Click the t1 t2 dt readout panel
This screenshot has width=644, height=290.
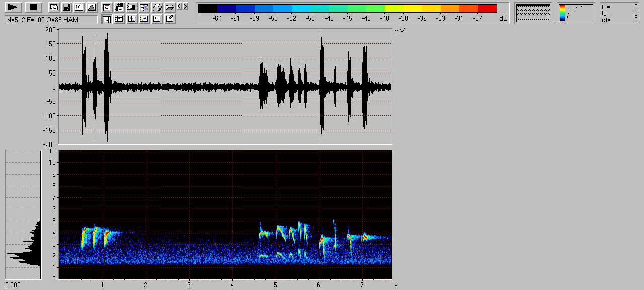pos(620,13)
